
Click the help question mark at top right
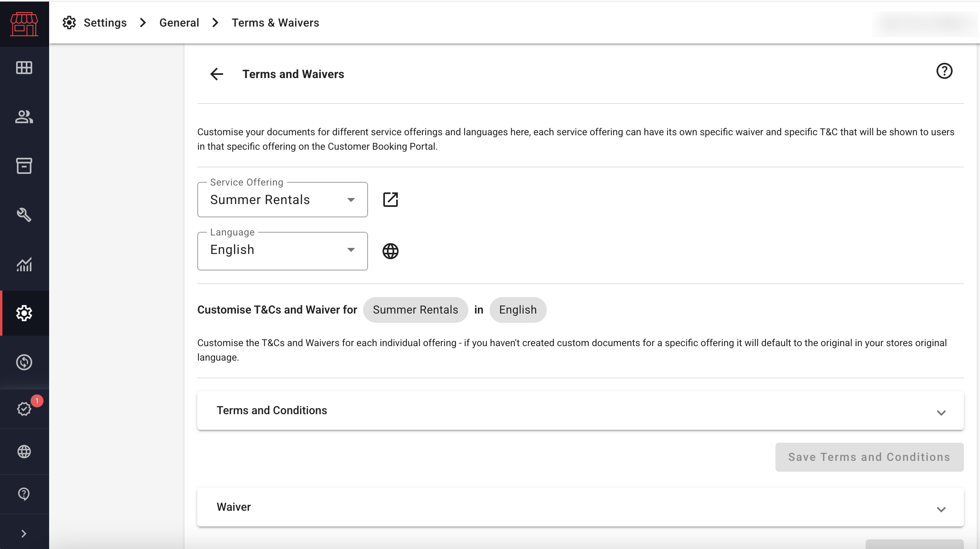944,71
